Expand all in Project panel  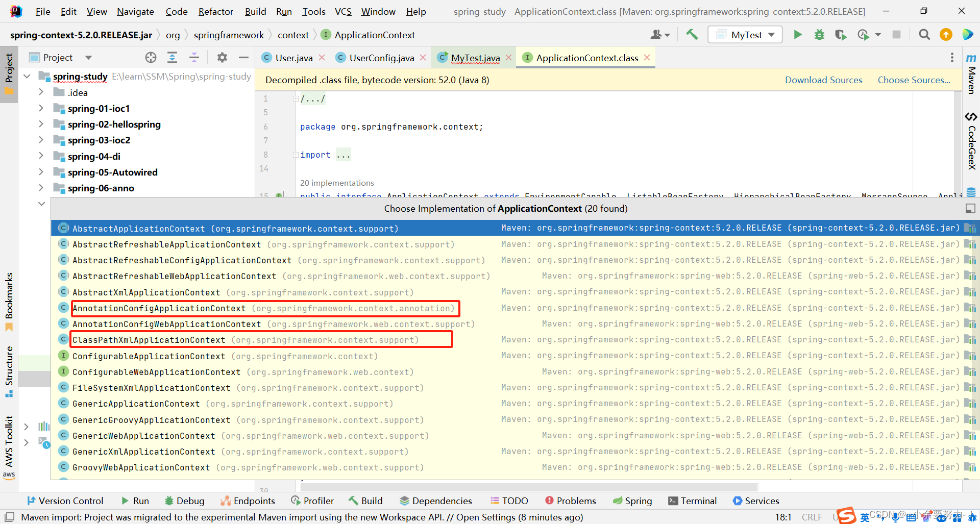pyautogui.click(x=173, y=58)
